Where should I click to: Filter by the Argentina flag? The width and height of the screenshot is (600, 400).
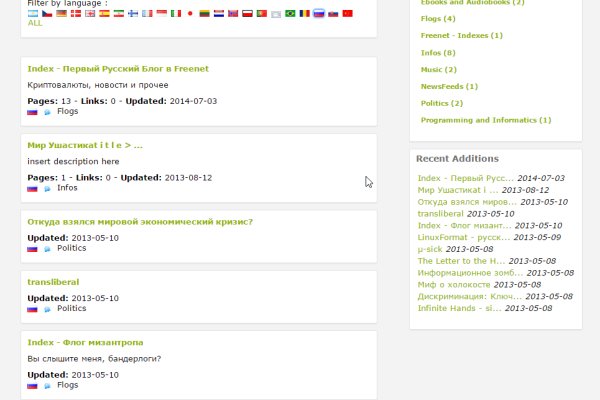click(x=33, y=13)
